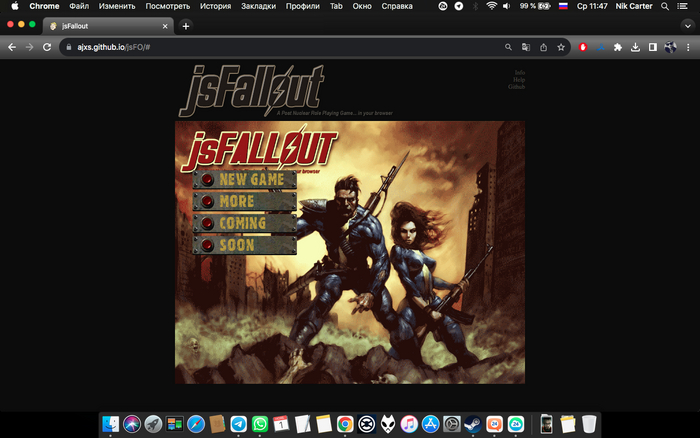This screenshot has height=438, width=700.
Task: Open Chrome downloads icon
Action: [635, 47]
